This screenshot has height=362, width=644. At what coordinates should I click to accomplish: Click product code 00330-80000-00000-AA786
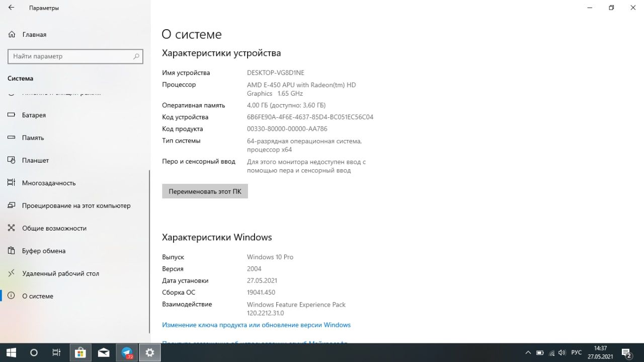click(287, 129)
